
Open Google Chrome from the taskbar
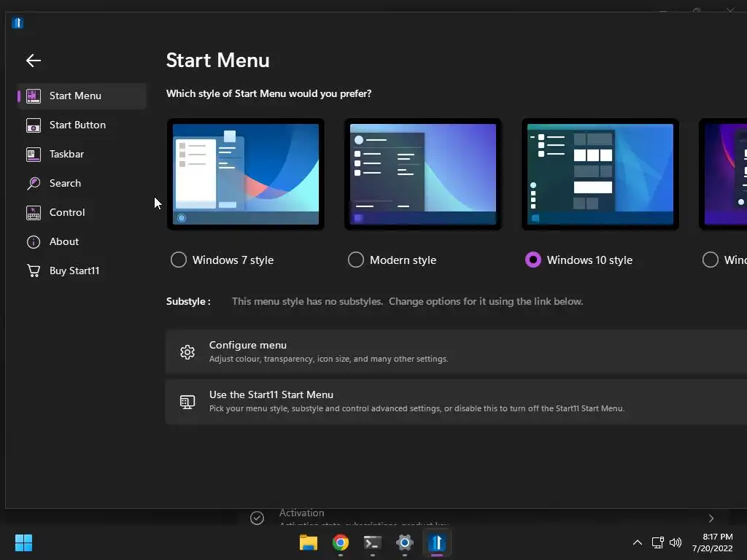click(x=341, y=542)
